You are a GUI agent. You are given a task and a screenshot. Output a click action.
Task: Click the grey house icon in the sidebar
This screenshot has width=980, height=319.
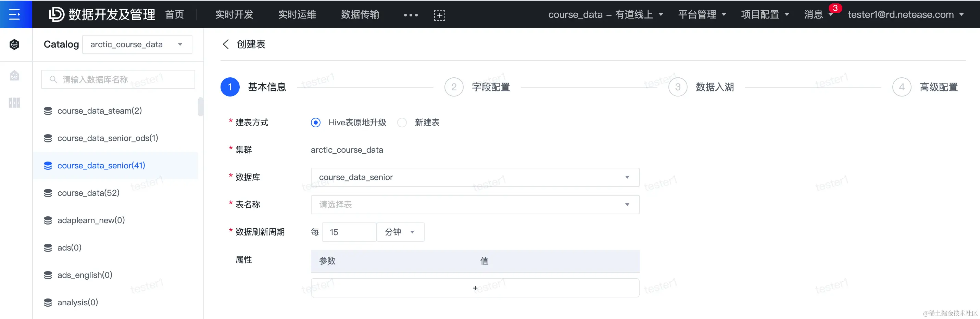click(x=14, y=75)
